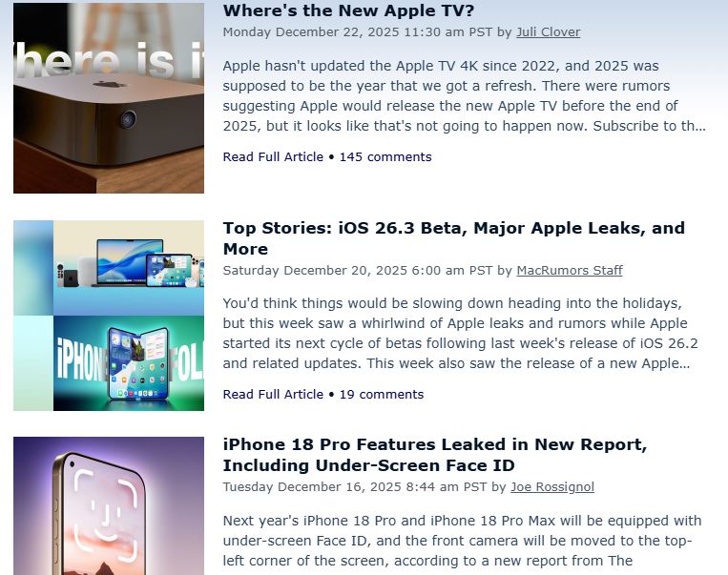Open author Joe Rossignol's page
Viewport: 728px width, 575px height.
[x=552, y=487]
